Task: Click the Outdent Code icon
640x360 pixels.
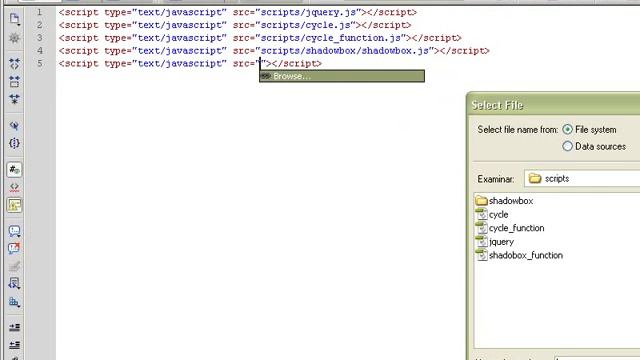Action: [14, 345]
